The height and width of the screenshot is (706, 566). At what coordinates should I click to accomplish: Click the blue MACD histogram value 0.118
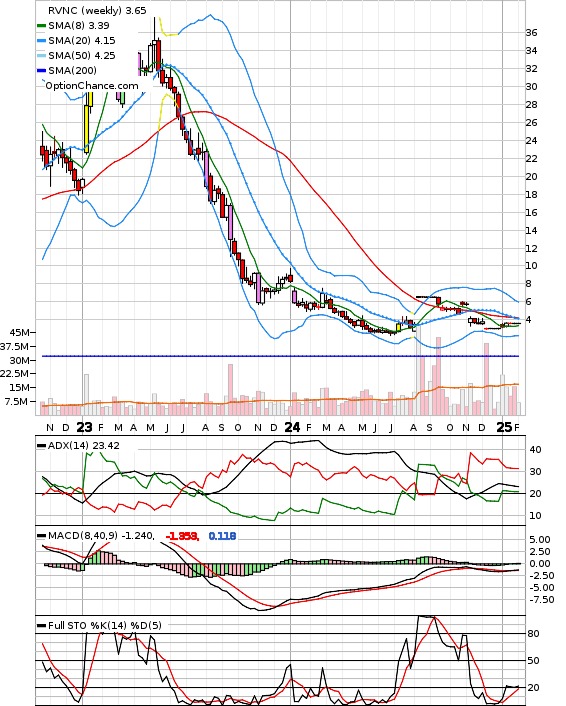click(x=222, y=536)
